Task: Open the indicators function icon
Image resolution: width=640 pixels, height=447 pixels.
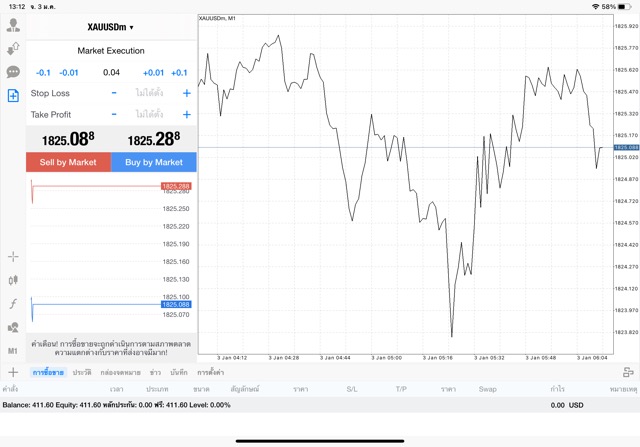Action: pyautogui.click(x=13, y=304)
